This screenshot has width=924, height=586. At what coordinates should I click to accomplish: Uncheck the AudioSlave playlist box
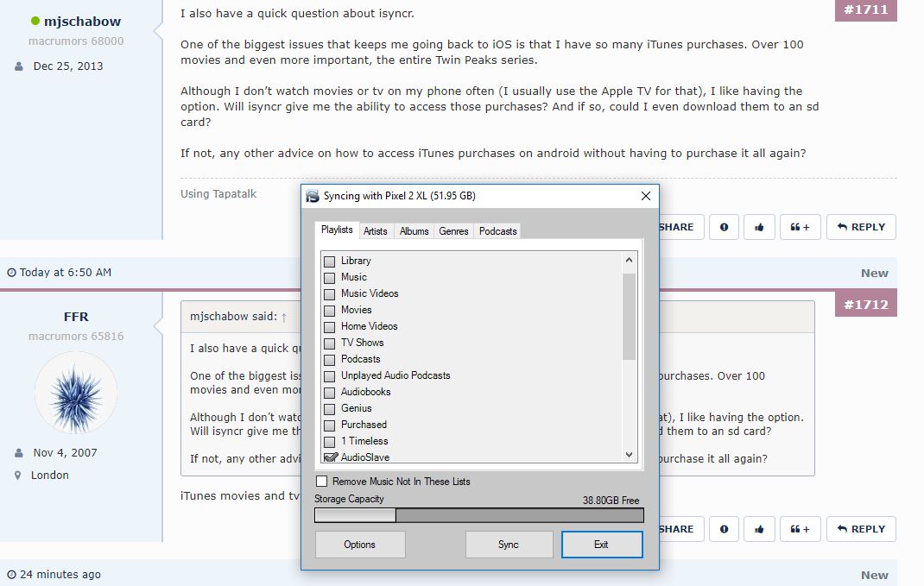[329, 457]
